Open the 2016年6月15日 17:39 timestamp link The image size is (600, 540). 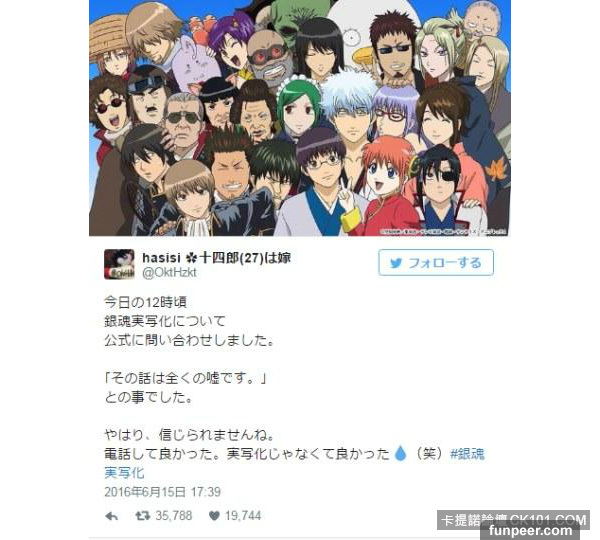point(163,492)
